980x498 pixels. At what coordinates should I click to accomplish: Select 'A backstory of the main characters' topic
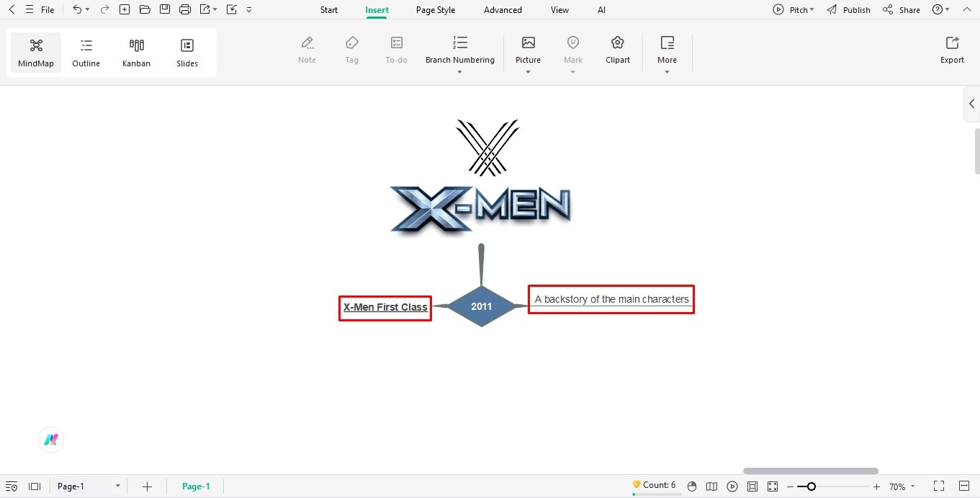[611, 300]
